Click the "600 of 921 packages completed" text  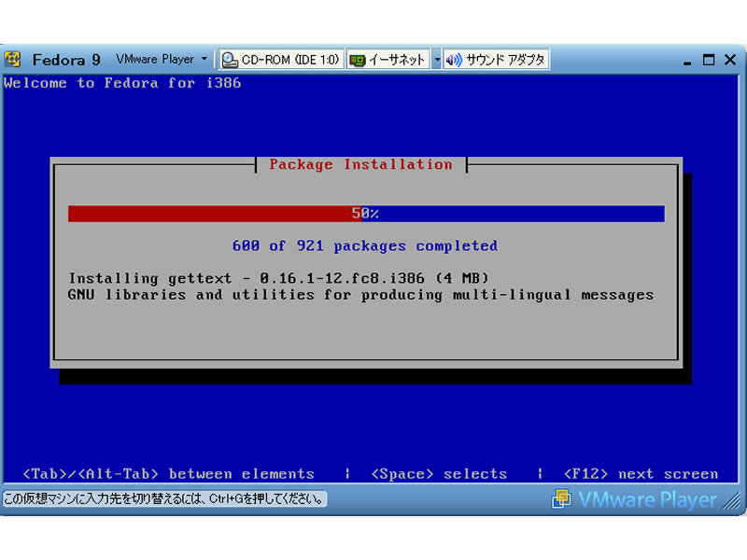(365, 246)
